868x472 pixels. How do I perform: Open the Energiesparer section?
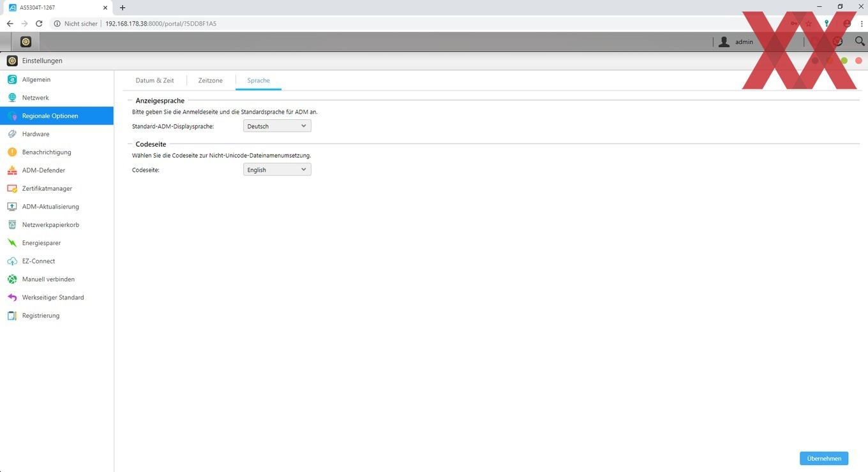click(x=57, y=243)
